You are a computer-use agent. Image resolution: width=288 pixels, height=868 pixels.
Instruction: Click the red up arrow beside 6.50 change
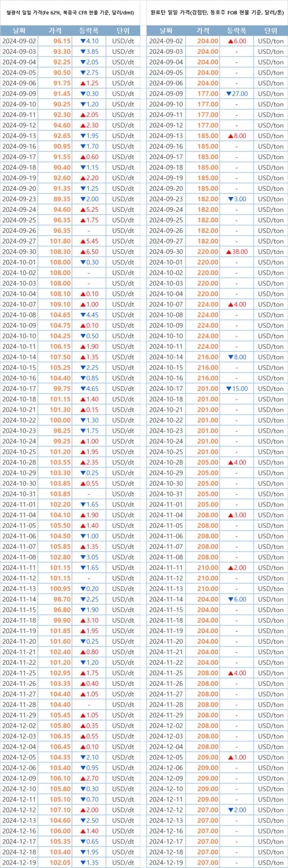pyautogui.click(x=83, y=252)
